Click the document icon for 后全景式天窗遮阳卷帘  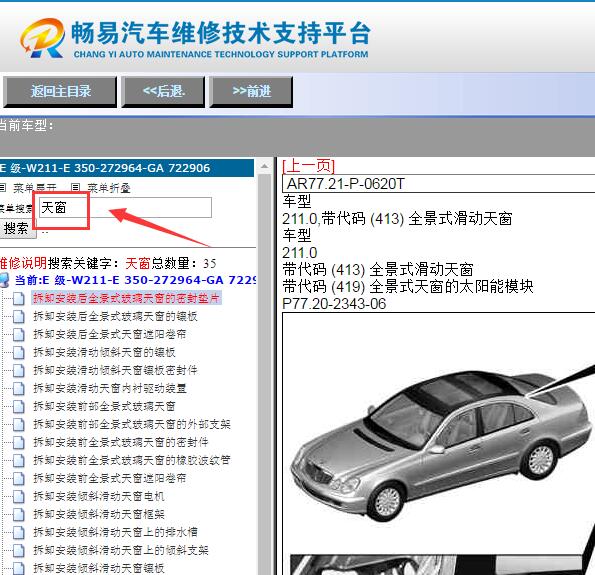19,334
